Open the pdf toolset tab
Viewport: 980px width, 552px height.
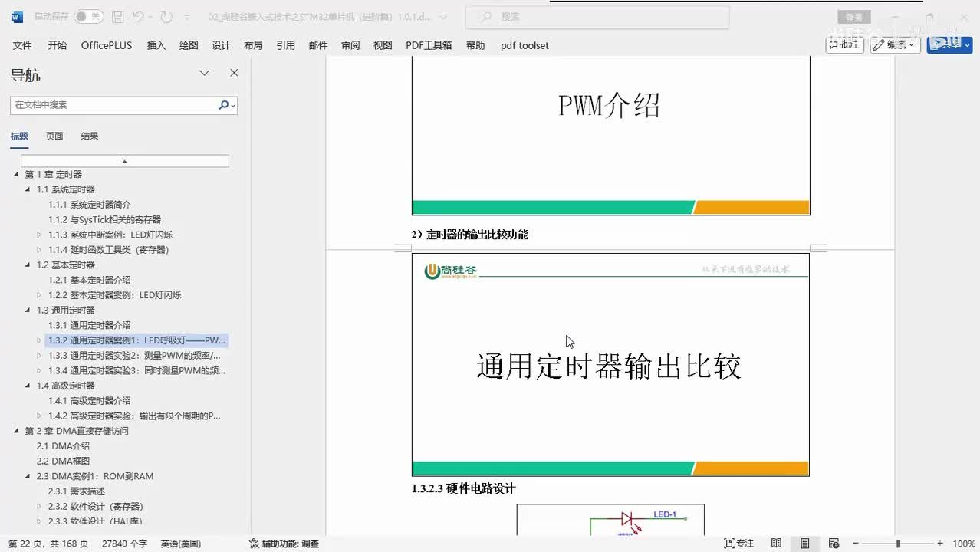point(525,45)
